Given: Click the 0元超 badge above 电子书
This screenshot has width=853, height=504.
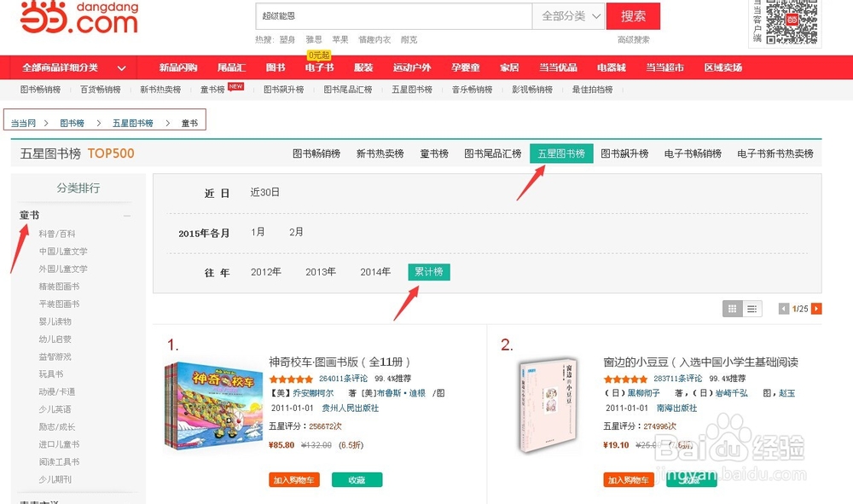Looking at the screenshot, I should [318, 56].
